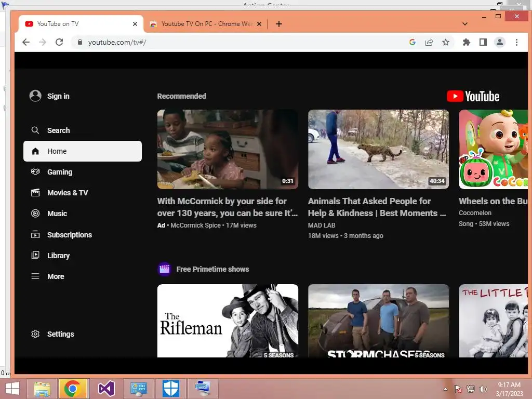Screen dimensions: 532x399
Task: Click the share page icon
Action: point(429,42)
